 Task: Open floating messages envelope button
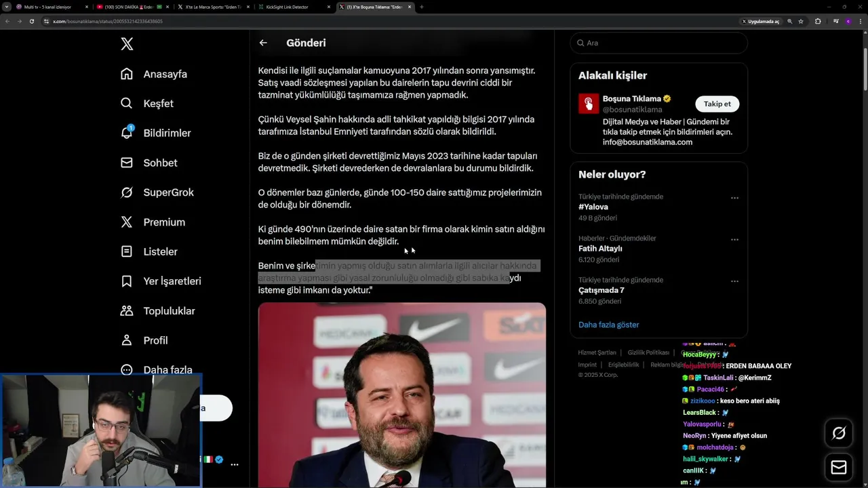point(839,468)
